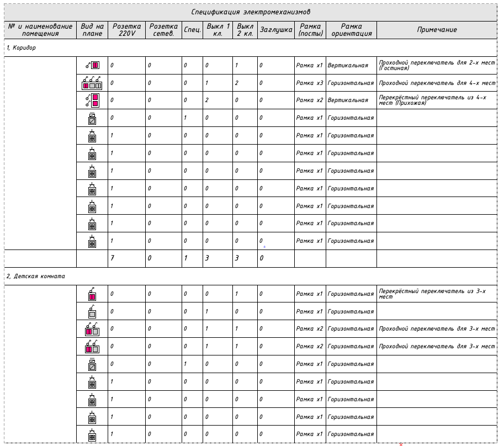Click the first 220V socket symbol under Коридор
The image size is (504, 446).
click(92, 136)
